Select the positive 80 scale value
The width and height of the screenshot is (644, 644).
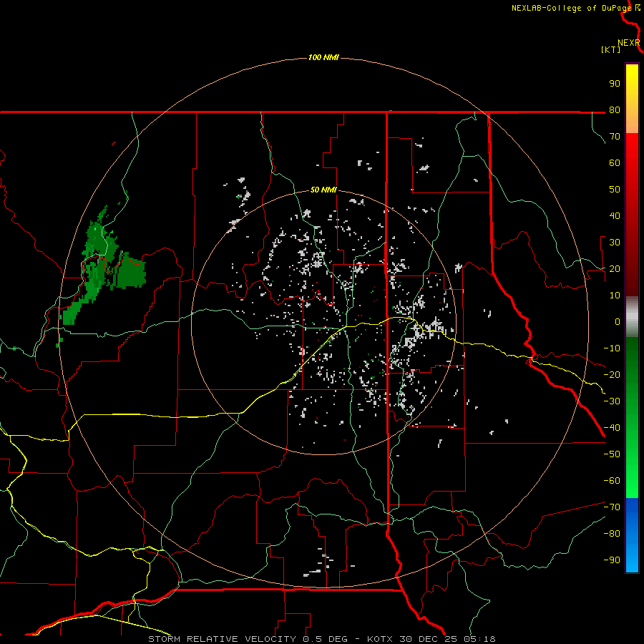(615, 109)
